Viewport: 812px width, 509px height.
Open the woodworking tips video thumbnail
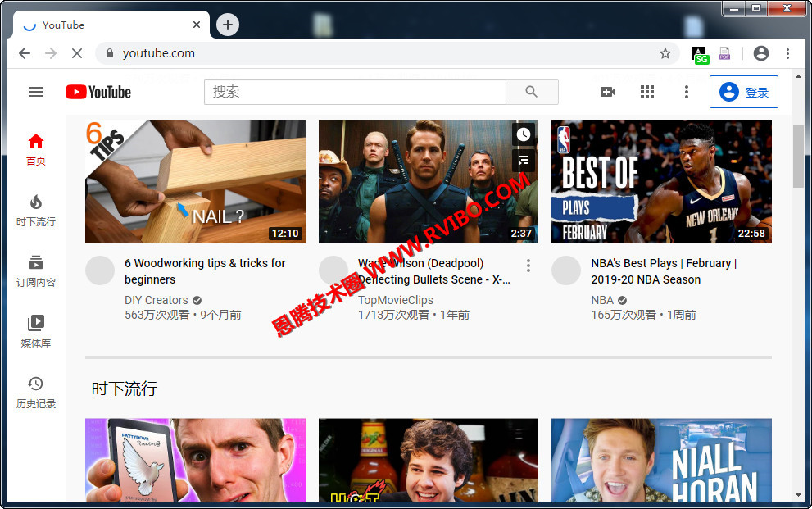point(195,182)
